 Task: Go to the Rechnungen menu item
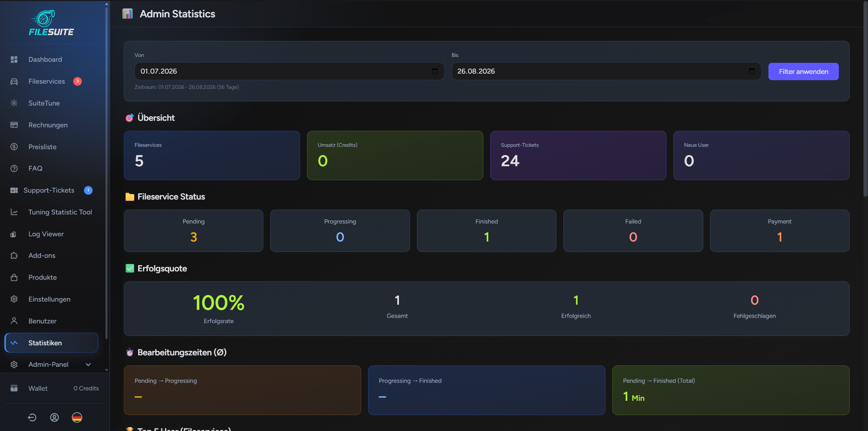(51, 125)
